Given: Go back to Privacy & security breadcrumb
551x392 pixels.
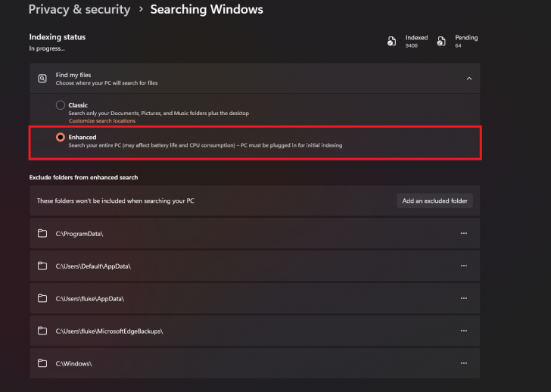Looking at the screenshot, I should tap(79, 10).
